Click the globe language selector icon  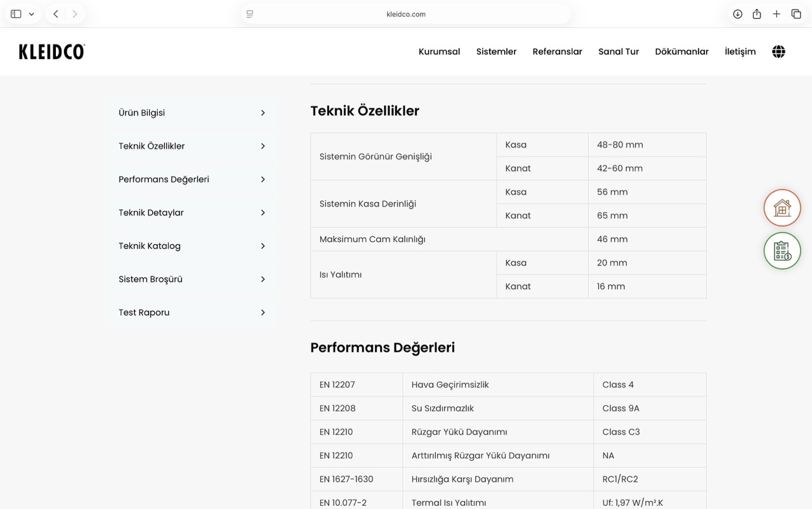click(x=778, y=52)
